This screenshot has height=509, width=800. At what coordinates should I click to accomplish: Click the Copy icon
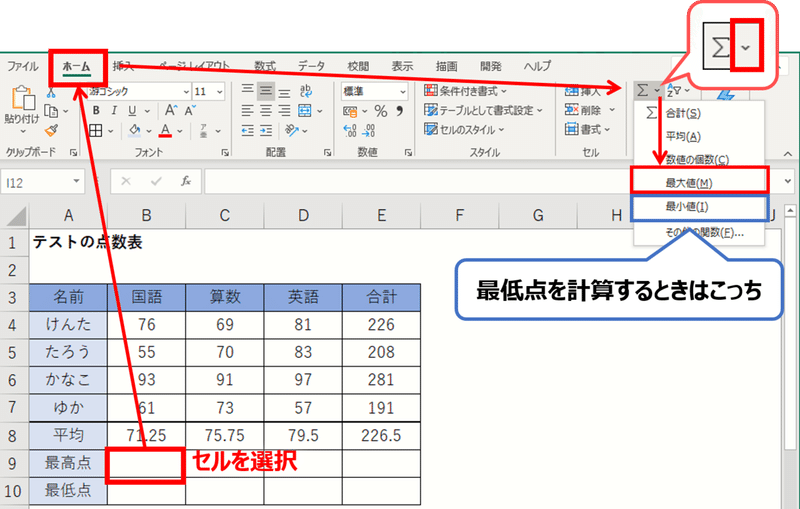pos(51,111)
